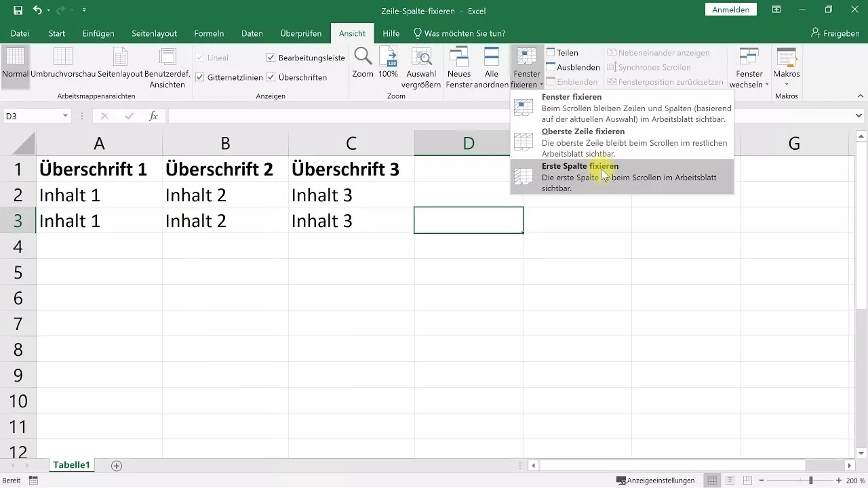This screenshot has height=488, width=868.
Task: Activate Umbruchvorschau view
Action: coord(62,66)
